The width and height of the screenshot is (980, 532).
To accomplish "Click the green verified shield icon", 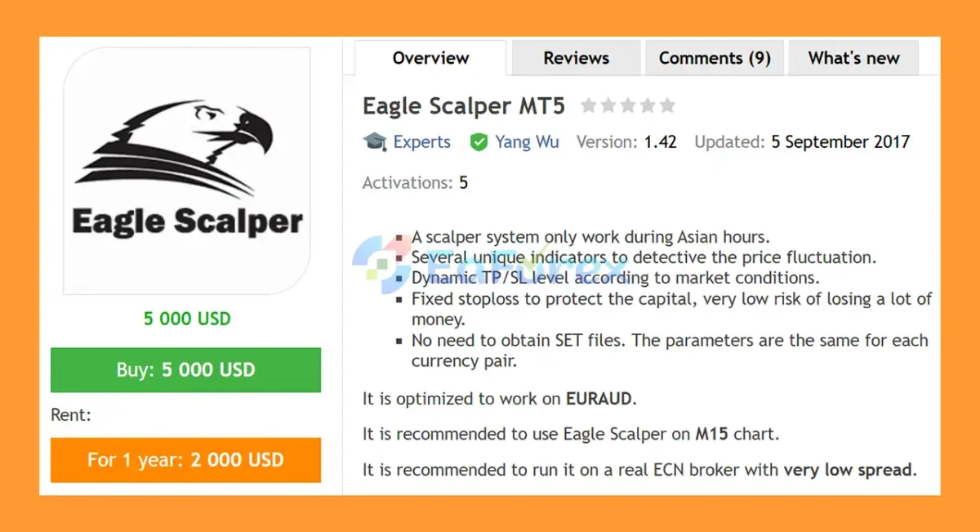I will coord(479,142).
